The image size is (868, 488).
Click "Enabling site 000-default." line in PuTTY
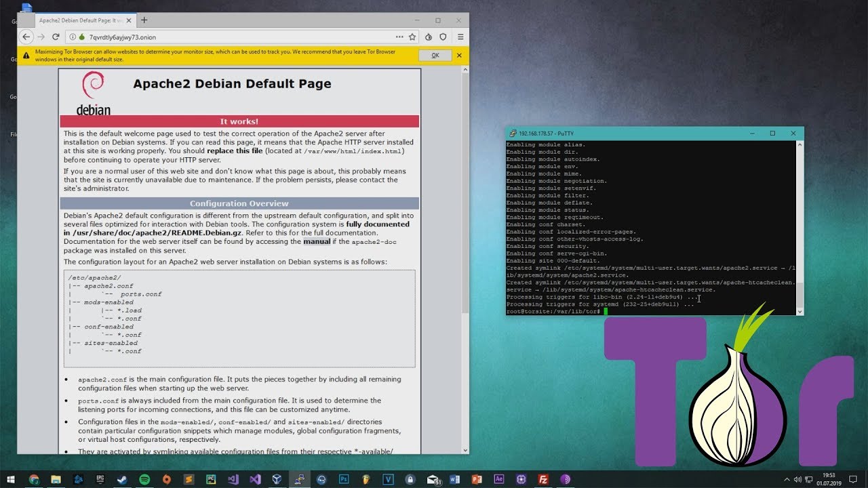click(553, 261)
